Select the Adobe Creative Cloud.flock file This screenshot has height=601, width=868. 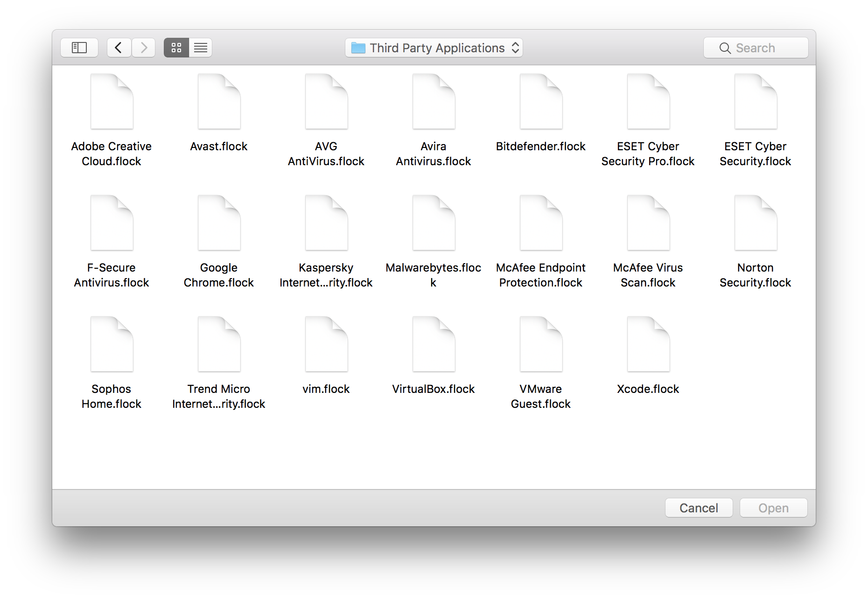pyautogui.click(x=112, y=102)
